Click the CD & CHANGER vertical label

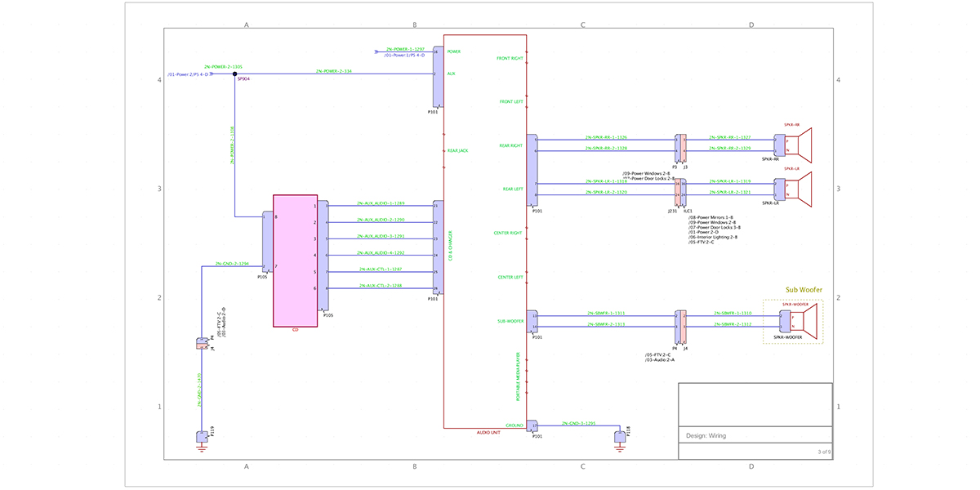pyautogui.click(x=450, y=247)
